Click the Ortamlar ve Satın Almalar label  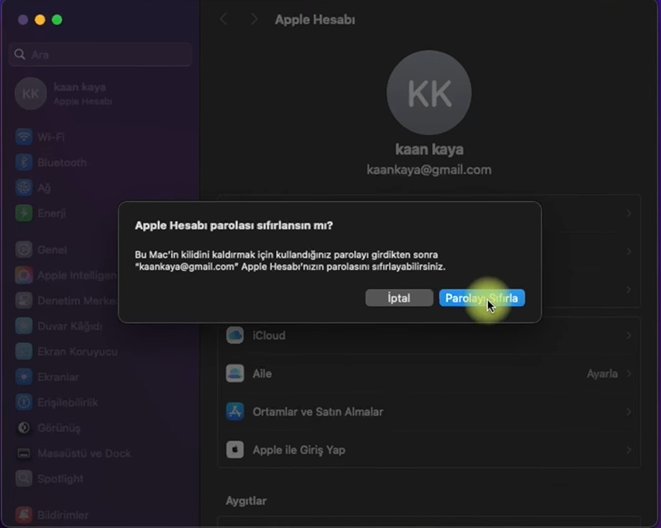[318, 412]
